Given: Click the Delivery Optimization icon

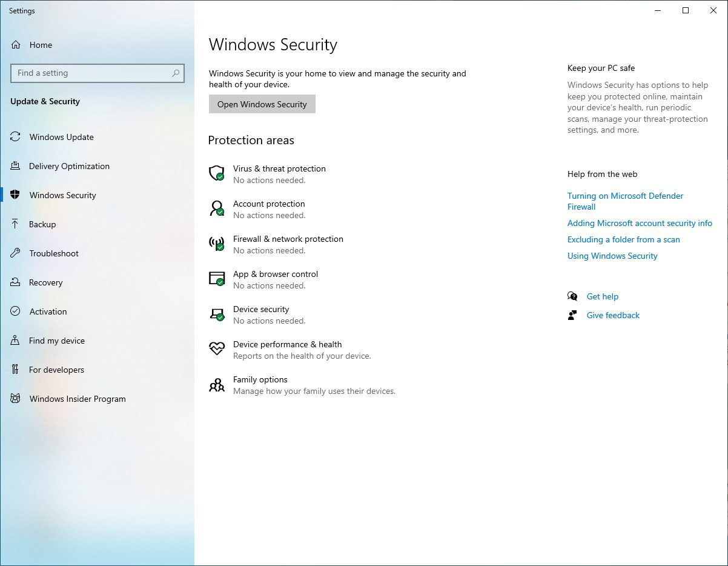Looking at the screenshot, I should (x=16, y=166).
